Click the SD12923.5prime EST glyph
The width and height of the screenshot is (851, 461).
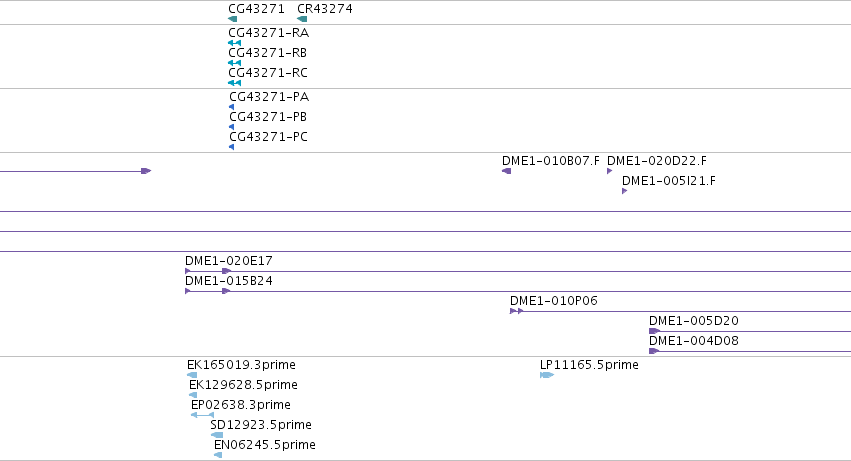pyautogui.click(x=217, y=435)
